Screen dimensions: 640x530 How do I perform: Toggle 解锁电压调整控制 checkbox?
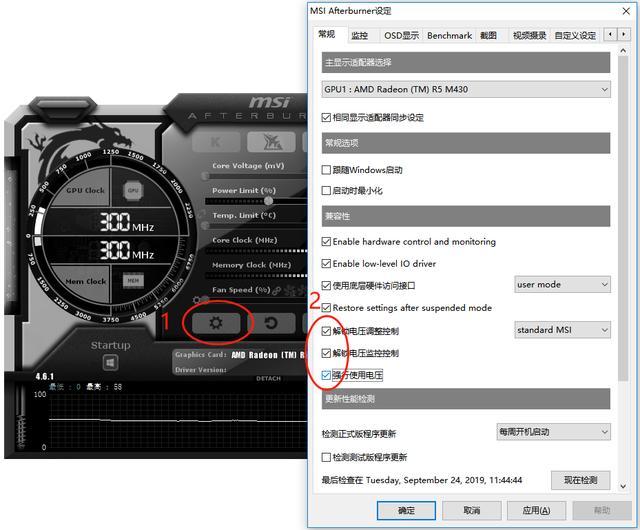pyautogui.click(x=326, y=331)
